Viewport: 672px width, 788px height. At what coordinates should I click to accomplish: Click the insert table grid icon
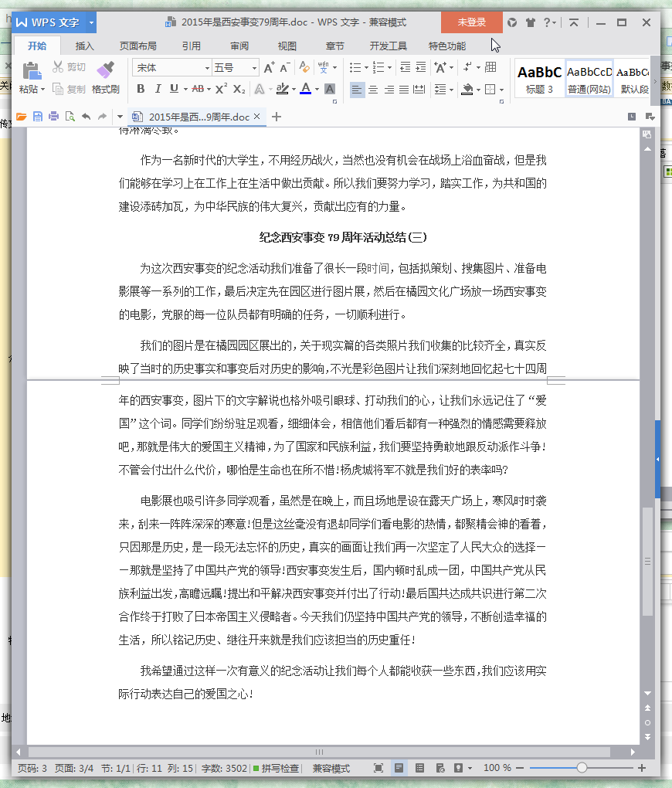pos(490,67)
